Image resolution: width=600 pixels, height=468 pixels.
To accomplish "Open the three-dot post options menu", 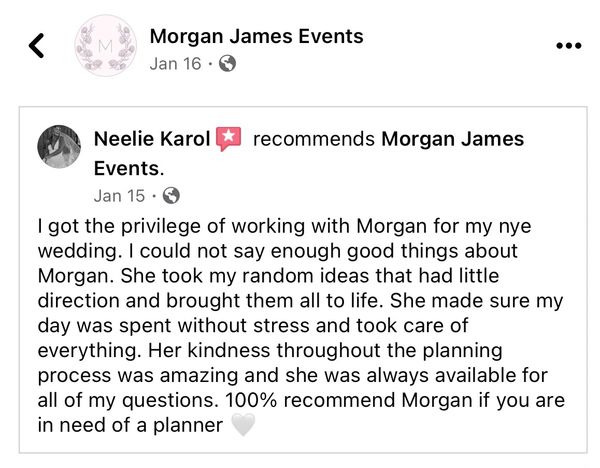I will coord(566,47).
